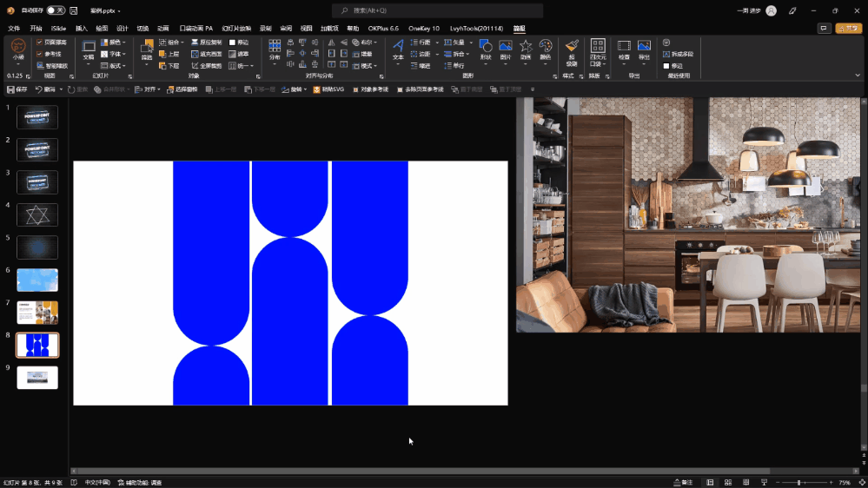Image resolution: width=868 pixels, height=488 pixels.
Task: Click the 对象参考线 object guides icon
Action: pos(355,89)
